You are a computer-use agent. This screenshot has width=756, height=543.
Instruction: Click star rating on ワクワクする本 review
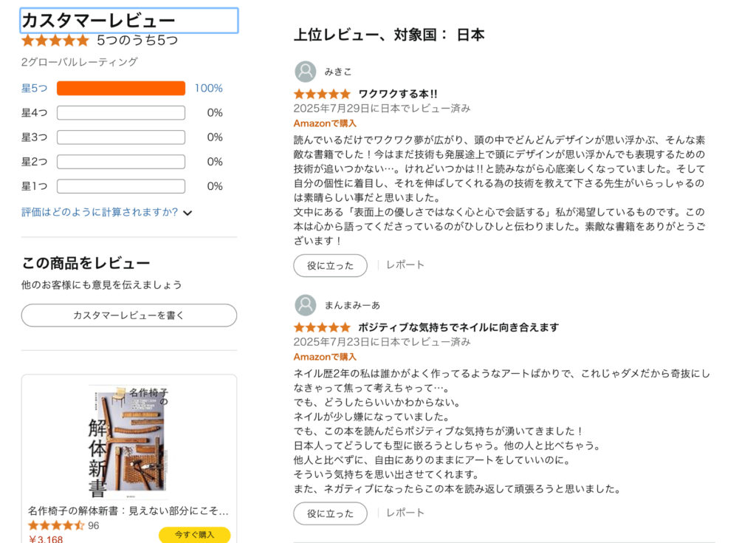click(322, 95)
